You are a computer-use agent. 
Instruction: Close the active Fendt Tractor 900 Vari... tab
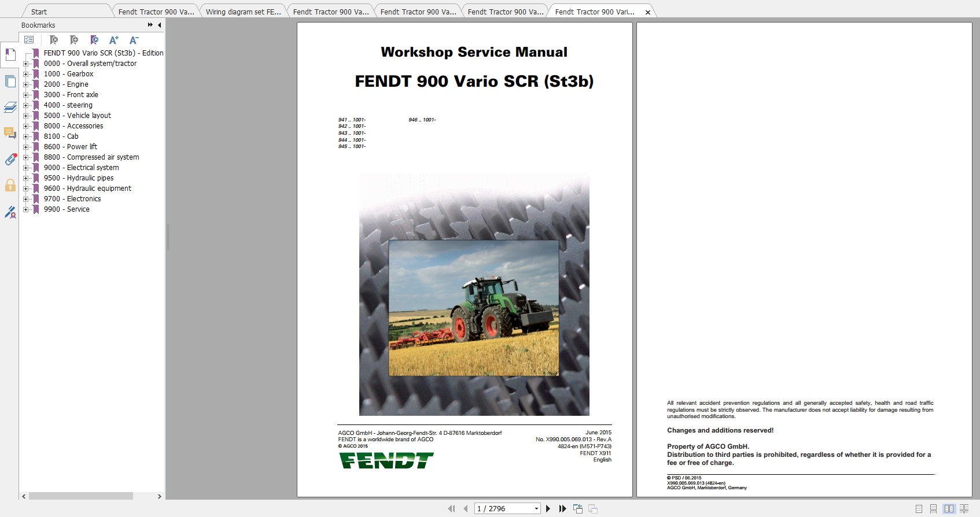[x=648, y=12]
